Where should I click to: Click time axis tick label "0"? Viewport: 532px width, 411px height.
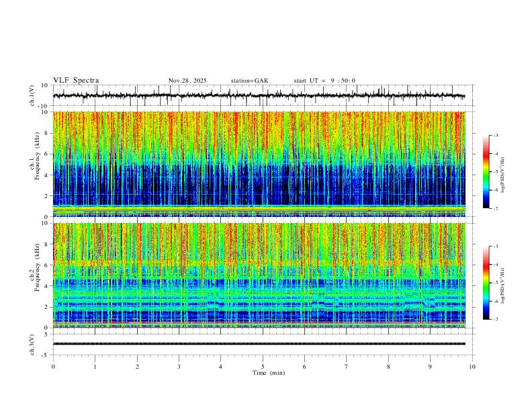tap(53, 367)
